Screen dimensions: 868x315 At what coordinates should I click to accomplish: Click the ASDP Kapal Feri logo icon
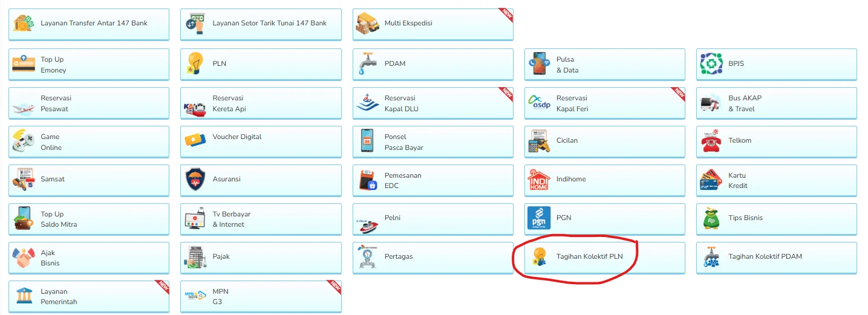point(540,102)
